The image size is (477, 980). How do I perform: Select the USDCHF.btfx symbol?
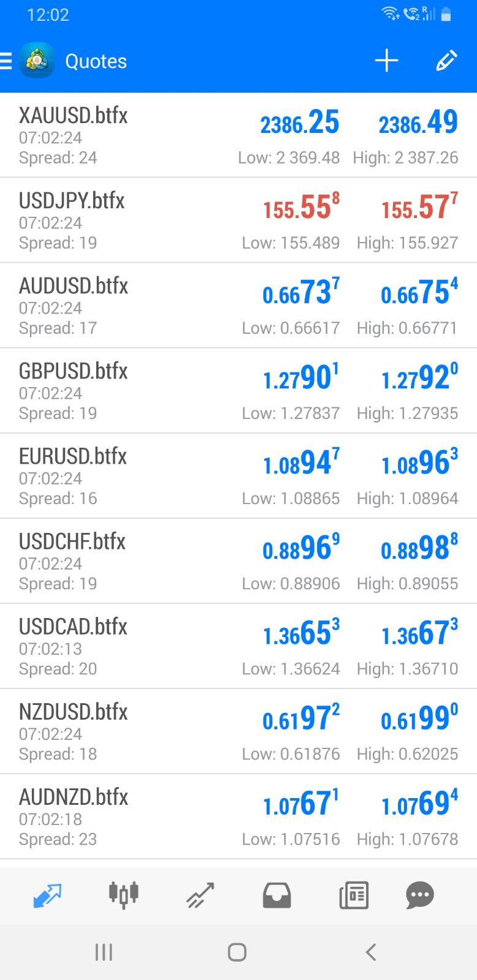point(72,541)
